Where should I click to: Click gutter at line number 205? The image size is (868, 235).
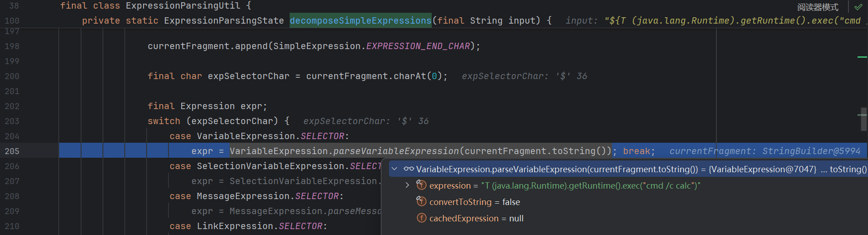[x=12, y=151]
